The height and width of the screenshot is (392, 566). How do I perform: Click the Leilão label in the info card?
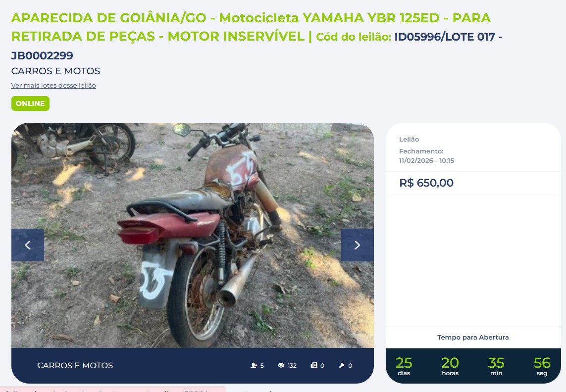click(409, 140)
